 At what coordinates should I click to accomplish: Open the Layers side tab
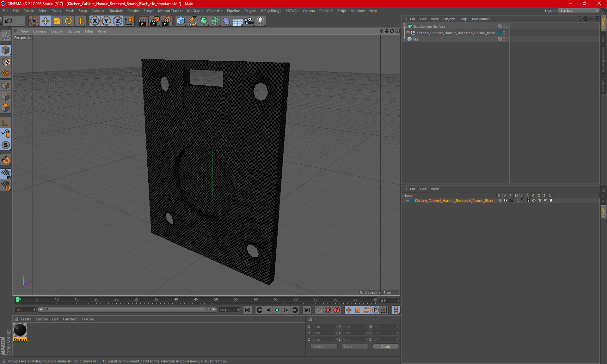pos(604,212)
